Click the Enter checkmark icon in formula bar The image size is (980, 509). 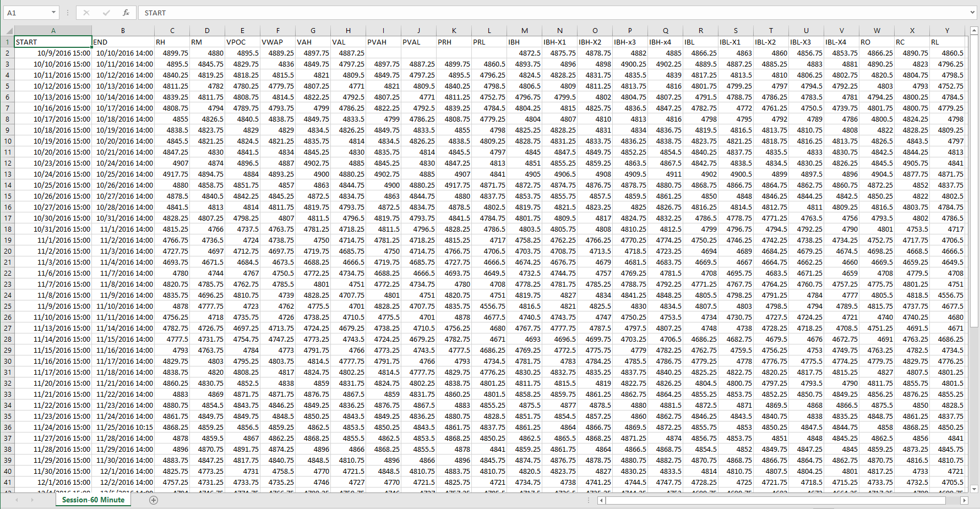click(106, 13)
